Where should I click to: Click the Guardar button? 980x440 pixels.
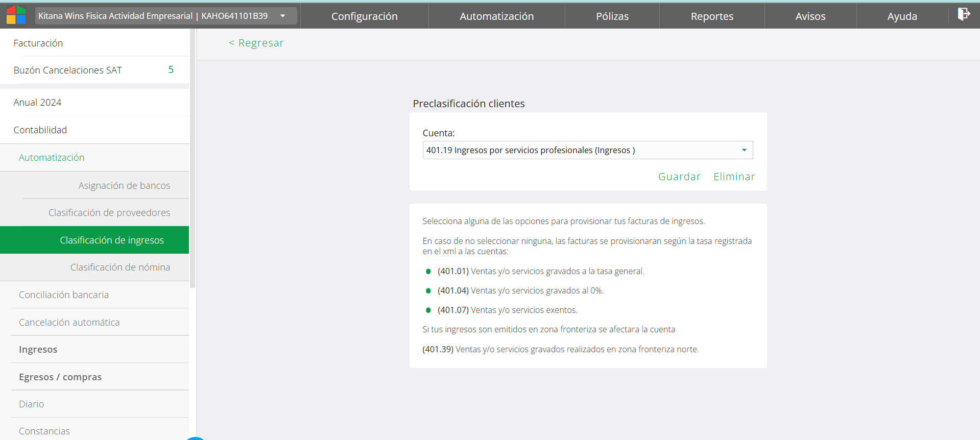pos(679,177)
